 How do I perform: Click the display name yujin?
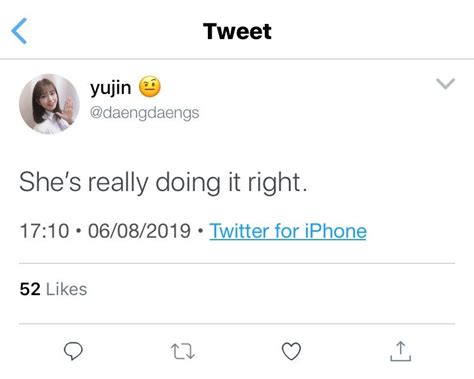coord(110,88)
